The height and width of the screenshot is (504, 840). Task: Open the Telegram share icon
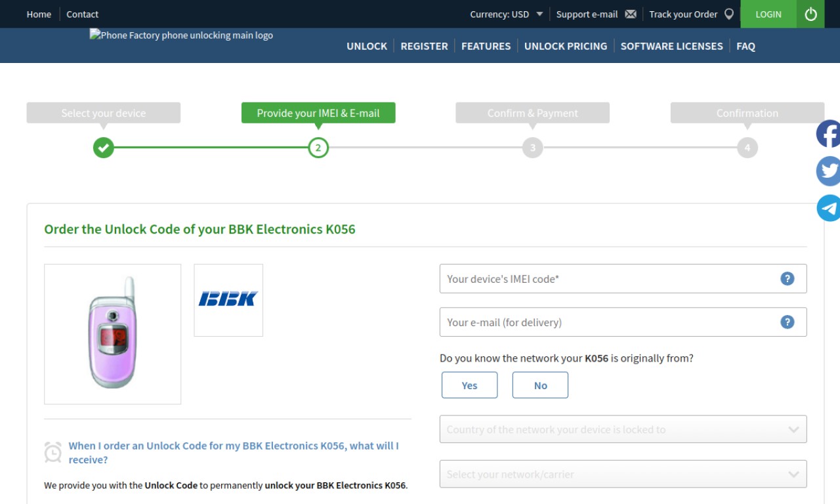pyautogui.click(x=828, y=209)
